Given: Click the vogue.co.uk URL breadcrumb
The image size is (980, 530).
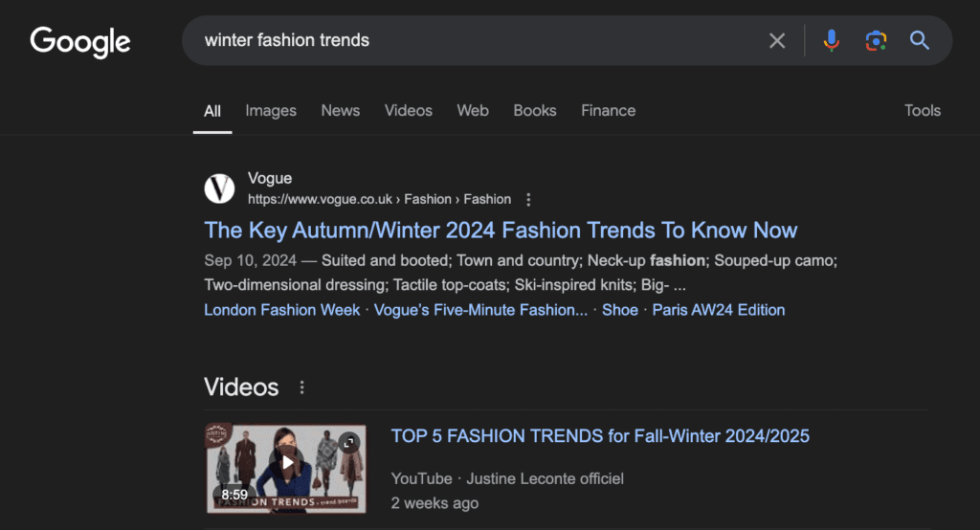Looking at the screenshot, I should coord(379,199).
